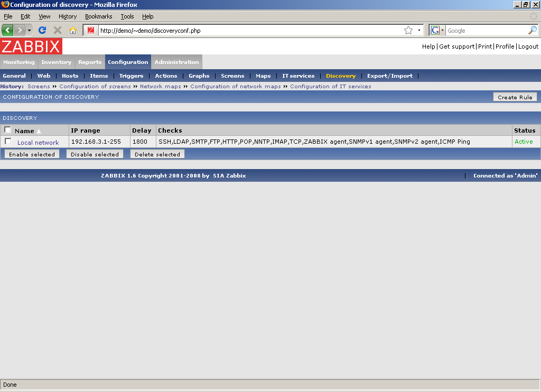
Task: Open the Graphs submenu item
Action: pyautogui.click(x=199, y=76)
